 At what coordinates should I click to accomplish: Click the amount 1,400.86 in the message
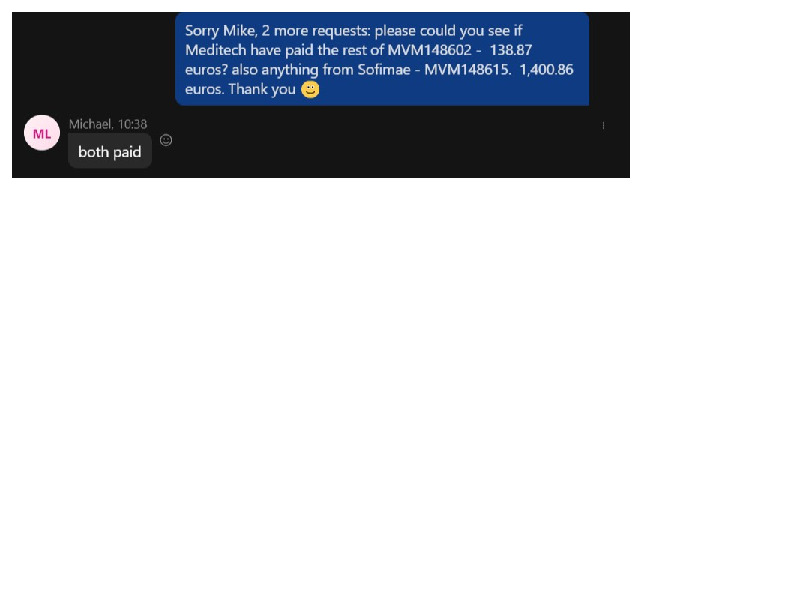coord(547,70)
